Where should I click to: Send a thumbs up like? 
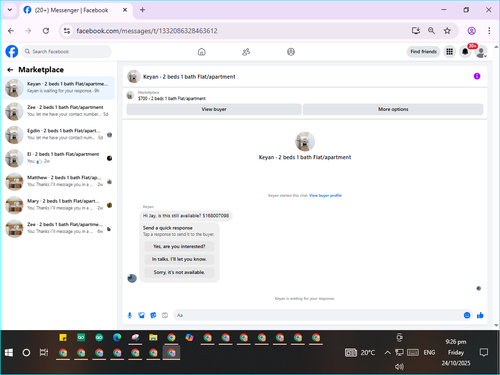(x=480, y=315)
